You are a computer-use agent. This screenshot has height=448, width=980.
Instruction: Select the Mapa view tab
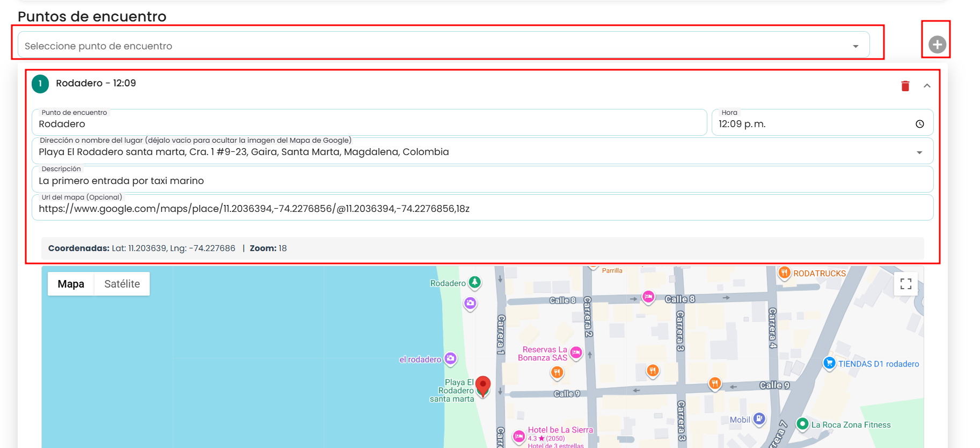(71, 284)
